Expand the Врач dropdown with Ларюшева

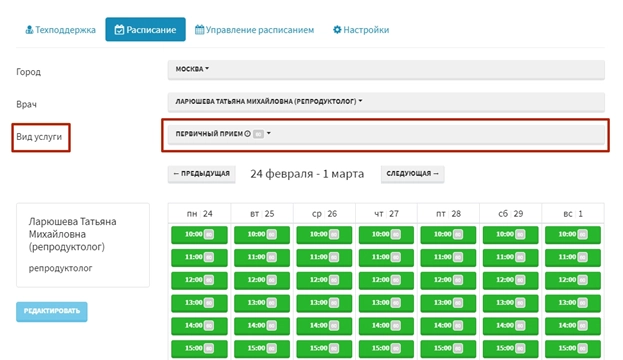(x=386, y=102)
